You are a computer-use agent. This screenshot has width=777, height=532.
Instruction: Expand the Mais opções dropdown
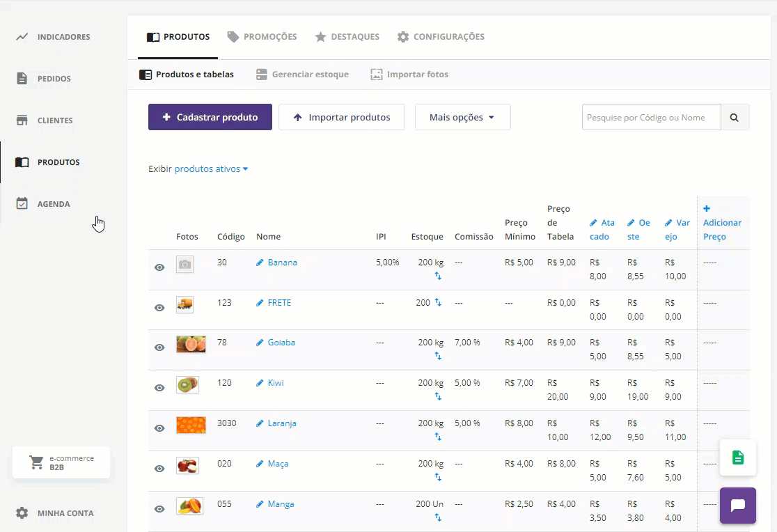(x=462, y=118)
